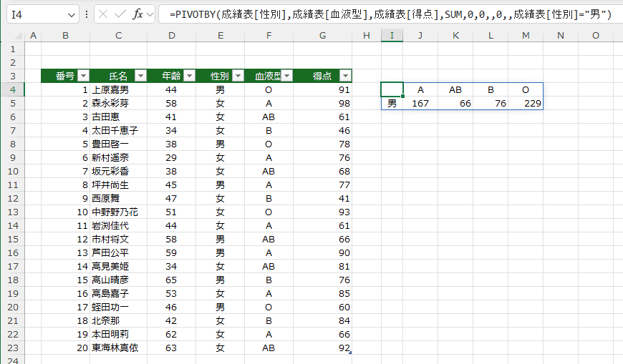Open the 年齢 column filter dropdown
This screenshot has height=364, width=623.
pos(190,76)
